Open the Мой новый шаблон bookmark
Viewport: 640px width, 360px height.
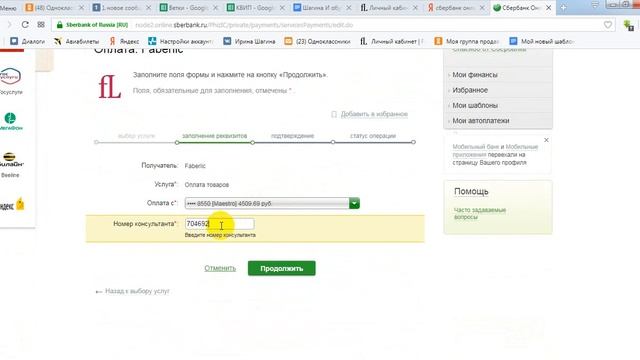[542, 41]
